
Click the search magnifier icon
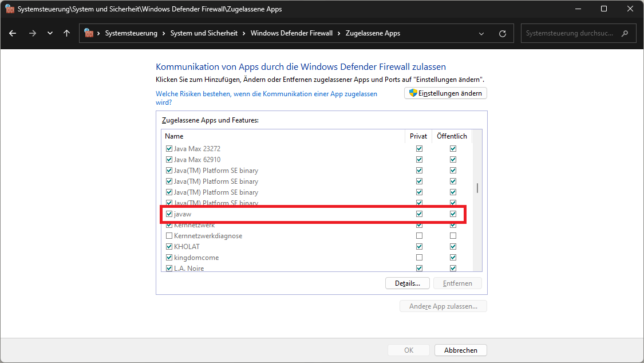pos(625,33)
